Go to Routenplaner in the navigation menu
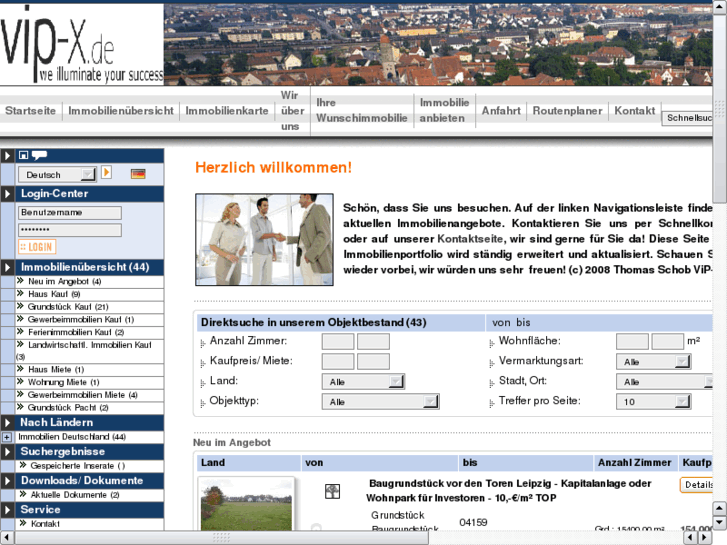 (x=567, y=111)
